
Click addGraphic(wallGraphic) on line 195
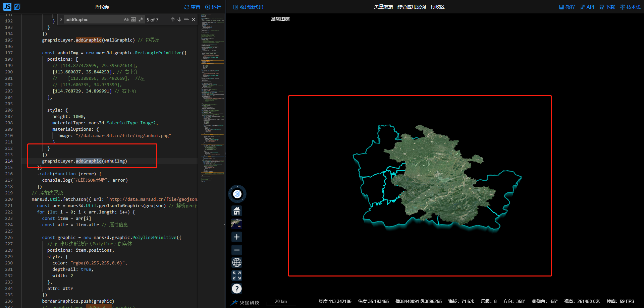coord(105,40)
